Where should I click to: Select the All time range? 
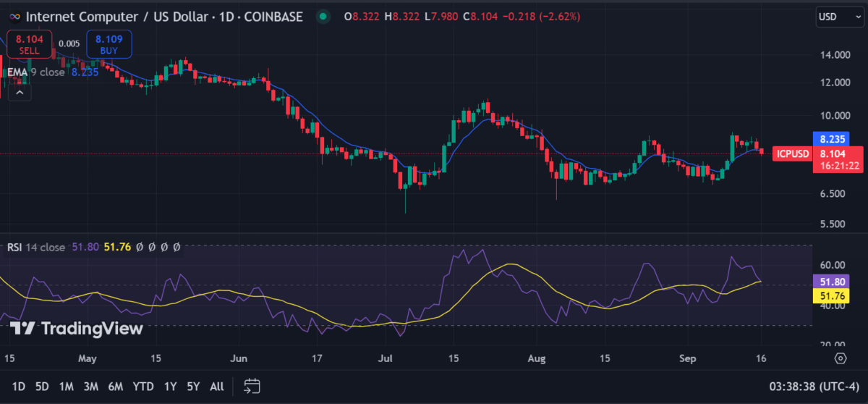click(216, 387)
